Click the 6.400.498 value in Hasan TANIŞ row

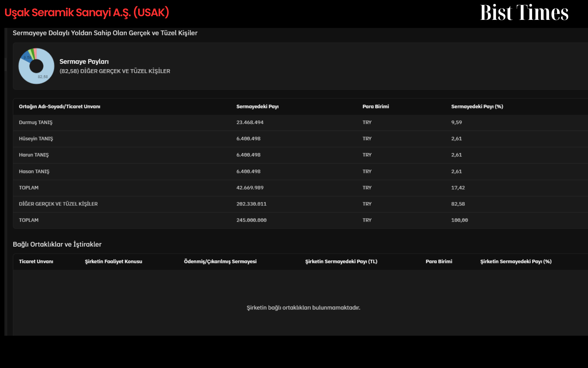(248, 171)
